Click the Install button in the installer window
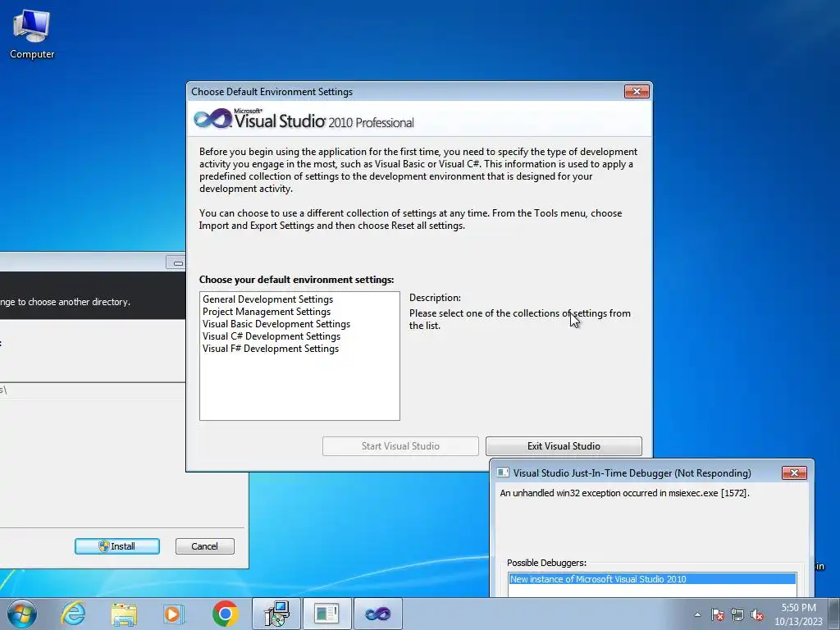The width and height of the screenshot is (840, 630). (116, 546)
